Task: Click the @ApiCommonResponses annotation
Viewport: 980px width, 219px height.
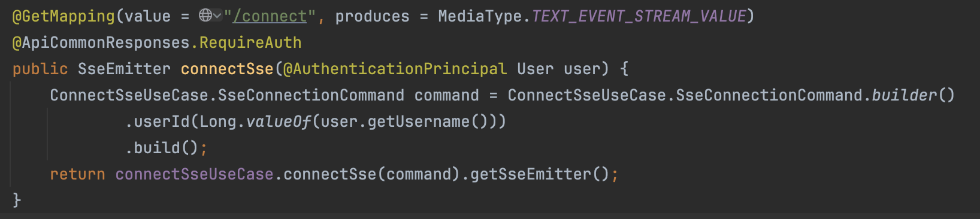Action: 101,42
